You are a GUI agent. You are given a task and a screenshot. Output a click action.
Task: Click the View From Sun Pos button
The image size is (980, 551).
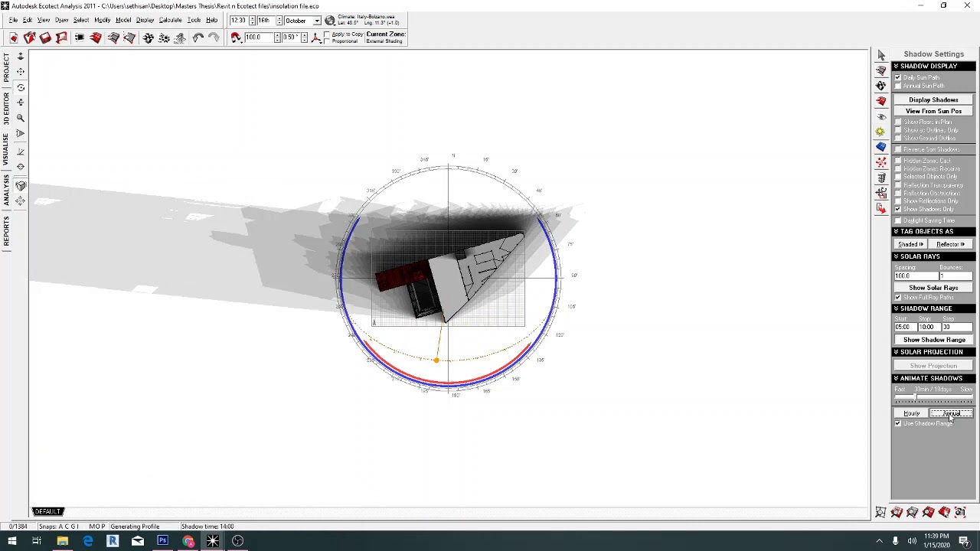point(933,111)
